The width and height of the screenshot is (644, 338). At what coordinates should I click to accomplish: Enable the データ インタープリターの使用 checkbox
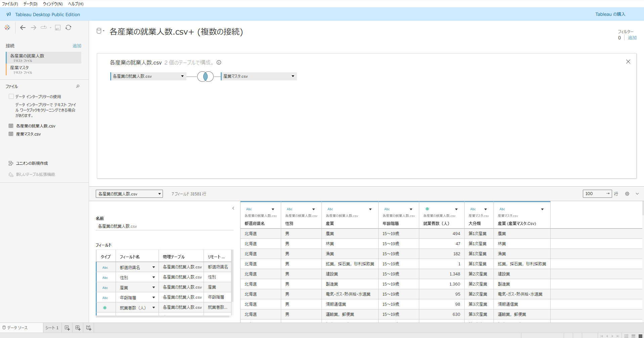pos(11,97)
